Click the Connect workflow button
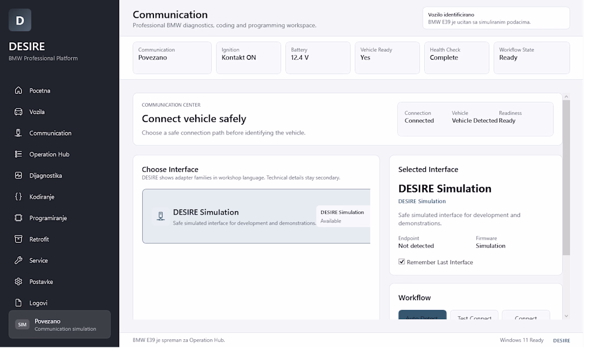Screen dimensions: 590x364 [x=526, y=315]
